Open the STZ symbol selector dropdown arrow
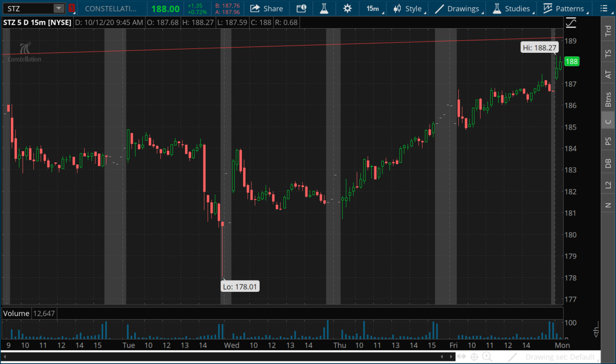The width and height of the screenshot is (616, 364). coord(59,9)
